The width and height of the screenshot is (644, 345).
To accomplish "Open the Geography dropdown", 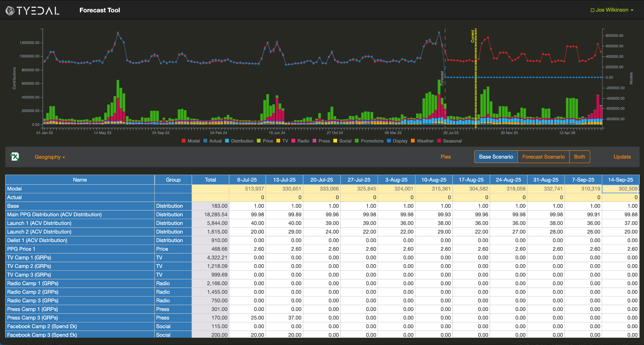I will pos(49,157).
